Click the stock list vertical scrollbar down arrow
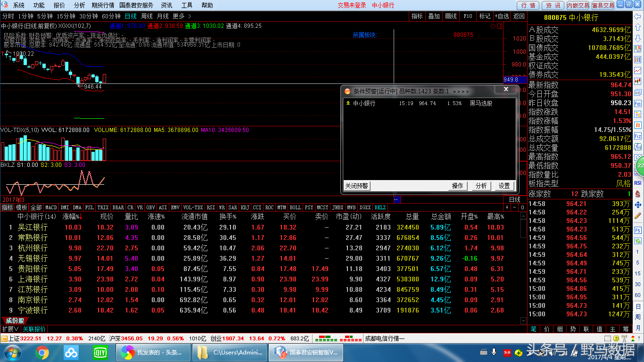 (x=523, y=321)
